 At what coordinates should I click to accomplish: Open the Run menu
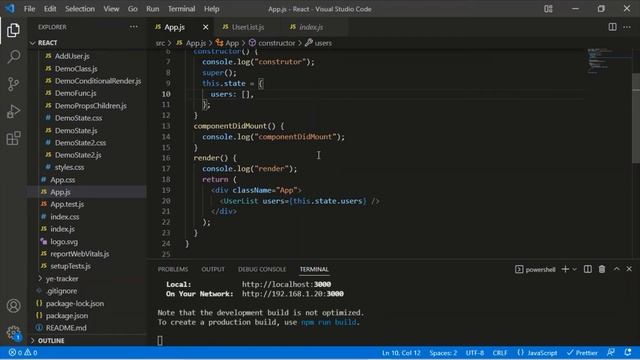point(153,9)
